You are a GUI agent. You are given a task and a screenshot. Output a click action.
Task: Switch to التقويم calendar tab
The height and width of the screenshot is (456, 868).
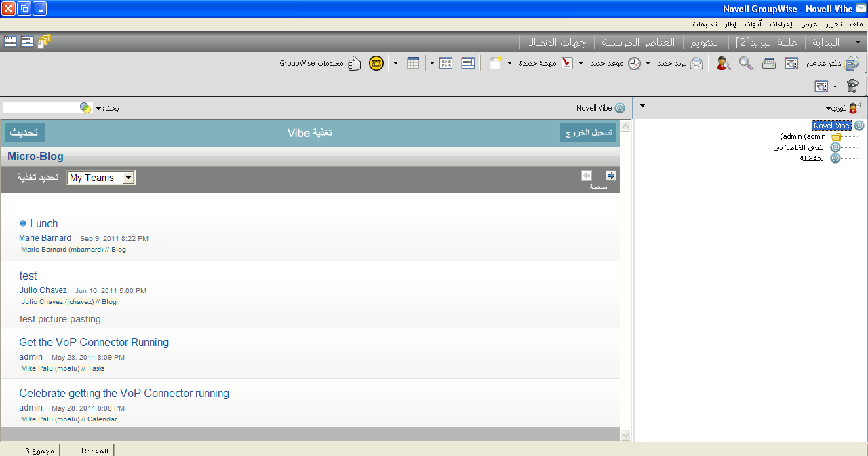coord(706,42)
